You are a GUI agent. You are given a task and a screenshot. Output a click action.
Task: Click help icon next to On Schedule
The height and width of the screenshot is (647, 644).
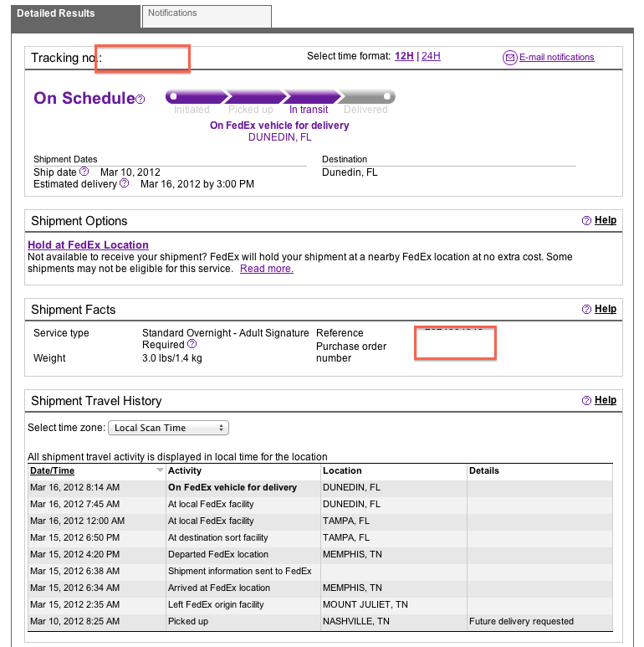point(141,99)
